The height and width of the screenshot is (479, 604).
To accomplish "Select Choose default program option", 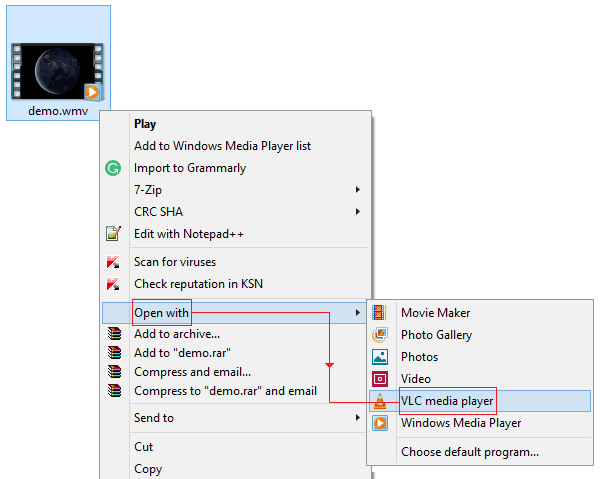I will pos(469,452).
